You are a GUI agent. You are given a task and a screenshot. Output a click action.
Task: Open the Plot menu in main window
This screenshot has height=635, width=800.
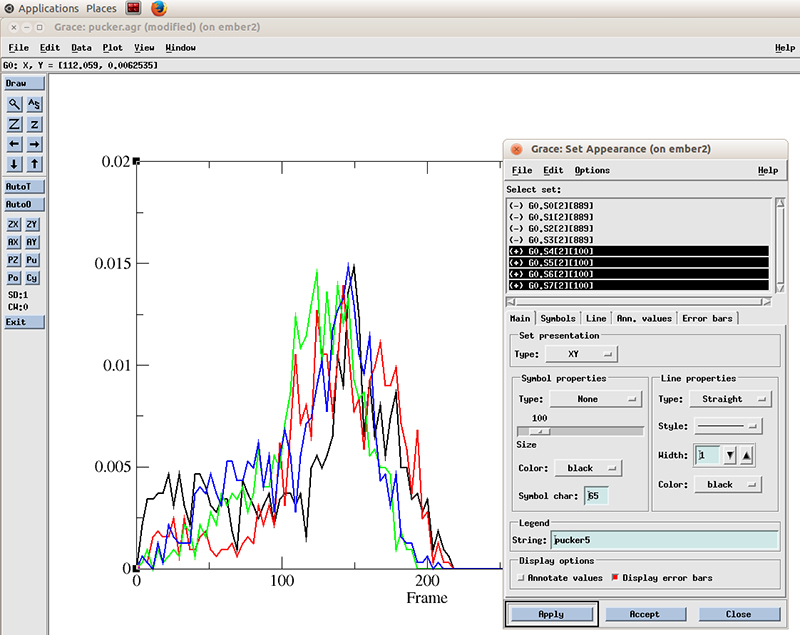click(x=112, y=47)
